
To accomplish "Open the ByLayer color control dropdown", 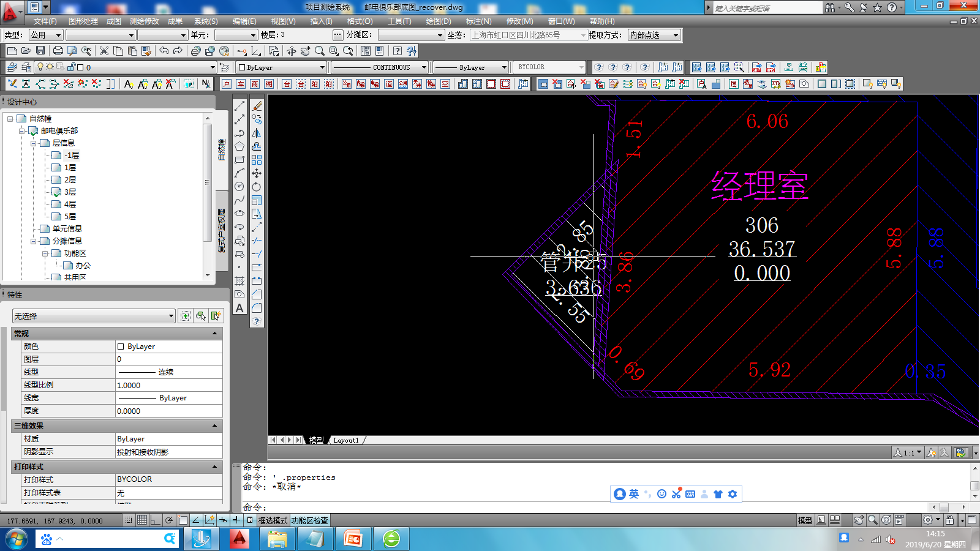I will point(282,67).
